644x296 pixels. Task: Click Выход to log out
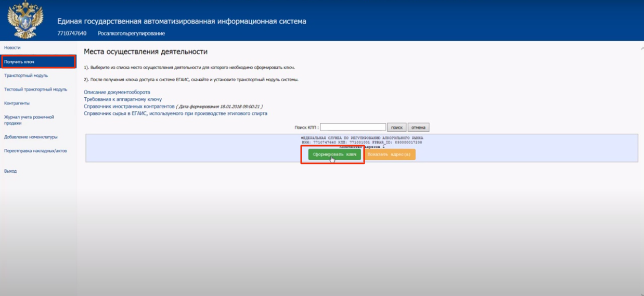[10, 171]
